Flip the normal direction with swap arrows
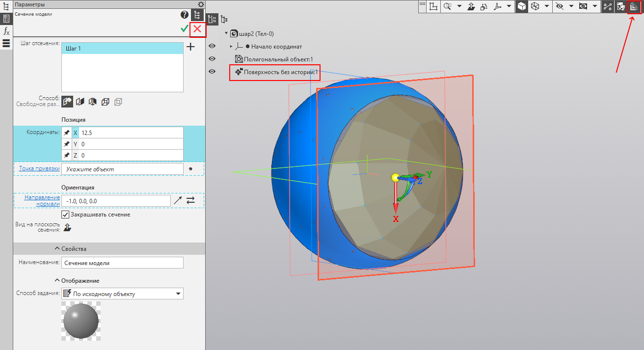Viewport: 644px width, 350px height. 190,200
